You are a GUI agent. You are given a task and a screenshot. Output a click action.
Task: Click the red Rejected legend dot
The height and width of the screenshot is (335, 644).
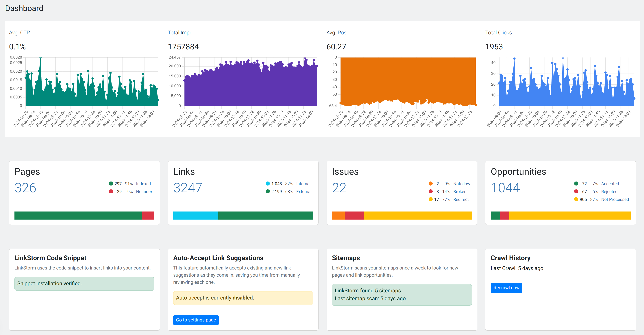click(576, 191)
